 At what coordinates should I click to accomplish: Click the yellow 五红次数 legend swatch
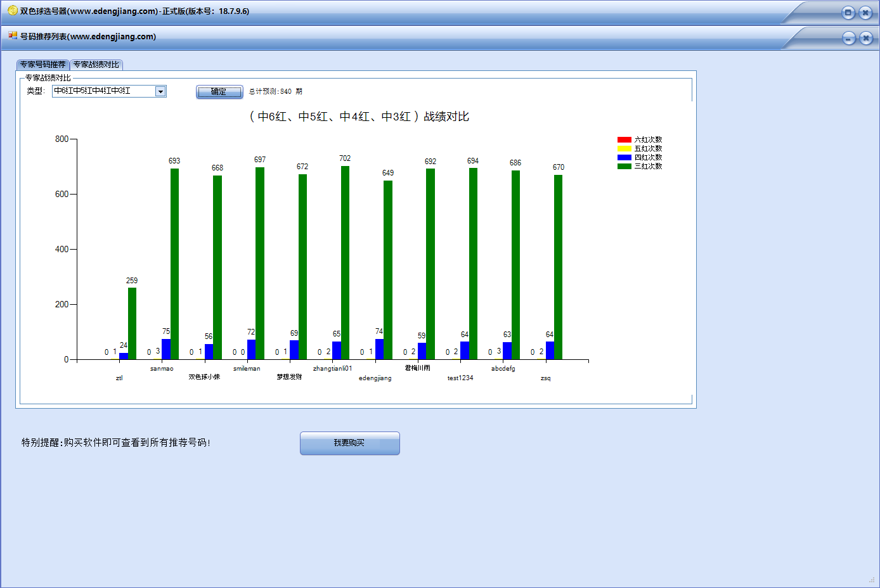point(624,149)
